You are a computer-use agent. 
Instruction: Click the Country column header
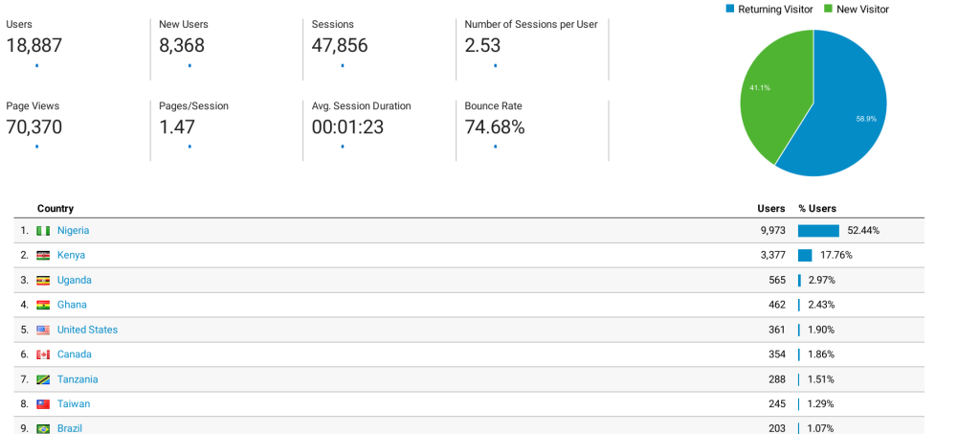tap(55, 209)
